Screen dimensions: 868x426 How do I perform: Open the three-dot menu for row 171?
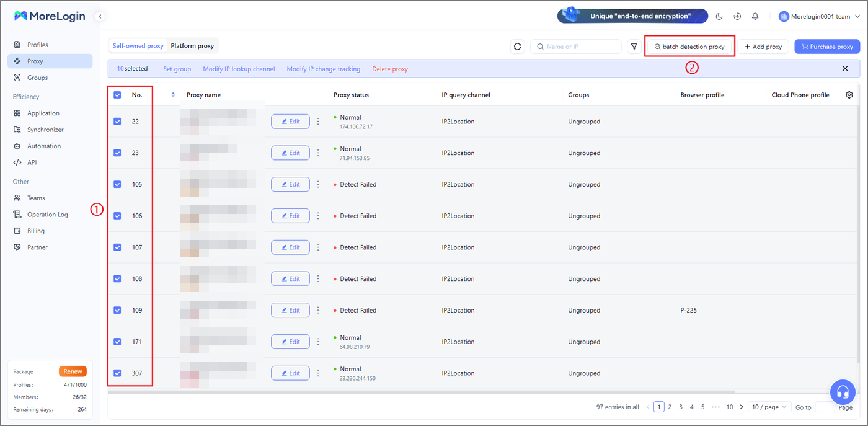[318, 342]
